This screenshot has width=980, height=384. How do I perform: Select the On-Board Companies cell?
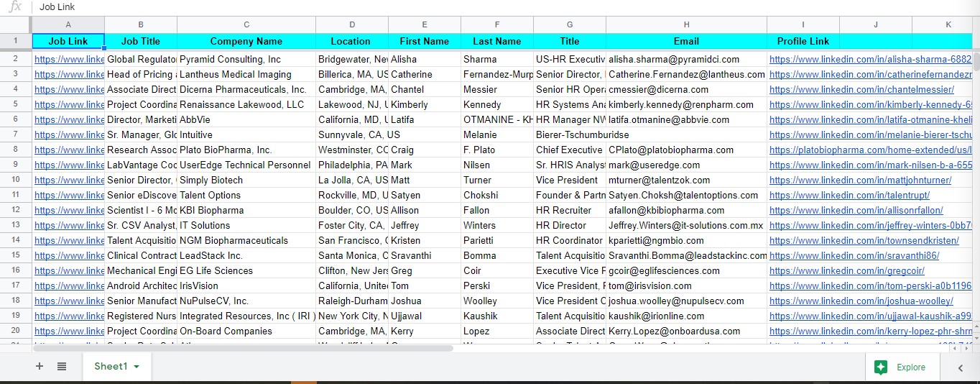246,331
